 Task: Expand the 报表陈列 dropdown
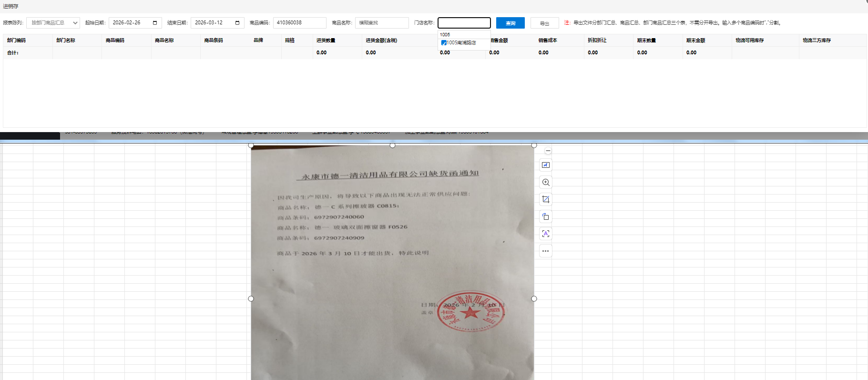pos(53,23)
